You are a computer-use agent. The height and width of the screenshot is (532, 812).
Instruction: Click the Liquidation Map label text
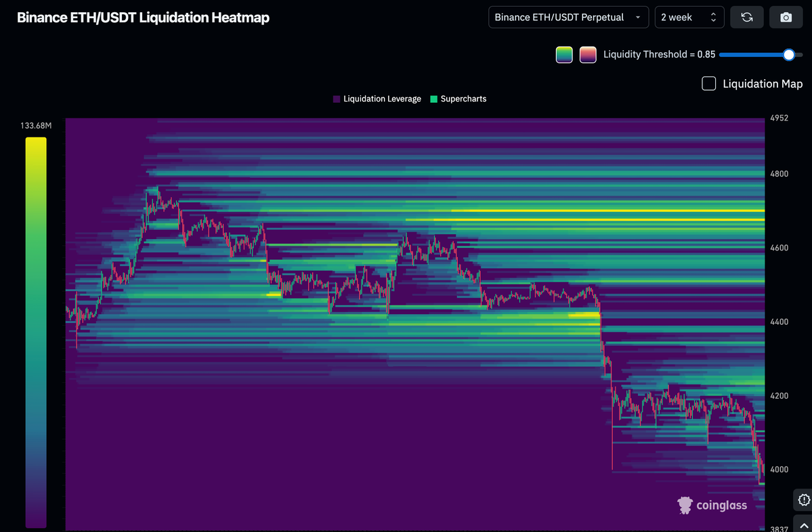pyautogui.click(x=763, y=84)
